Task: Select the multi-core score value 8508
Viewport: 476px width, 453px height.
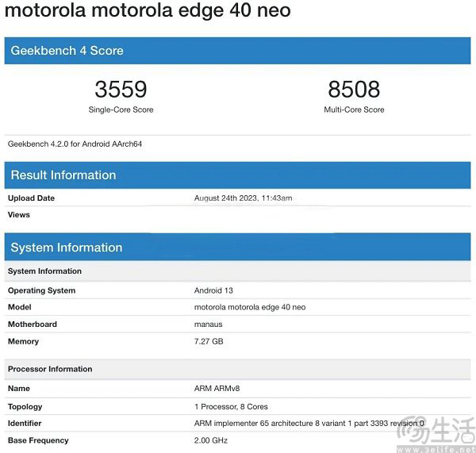Action: [x=354, y=90]
